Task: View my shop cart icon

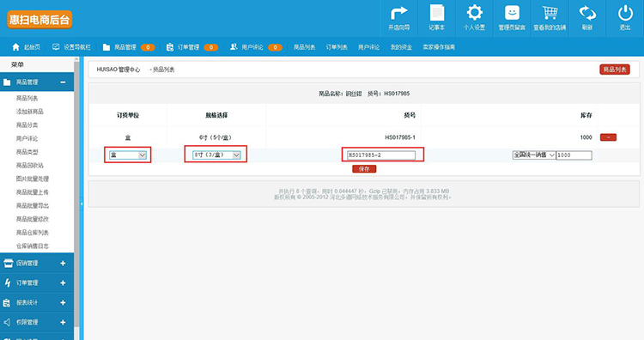Action: point(550,13)
